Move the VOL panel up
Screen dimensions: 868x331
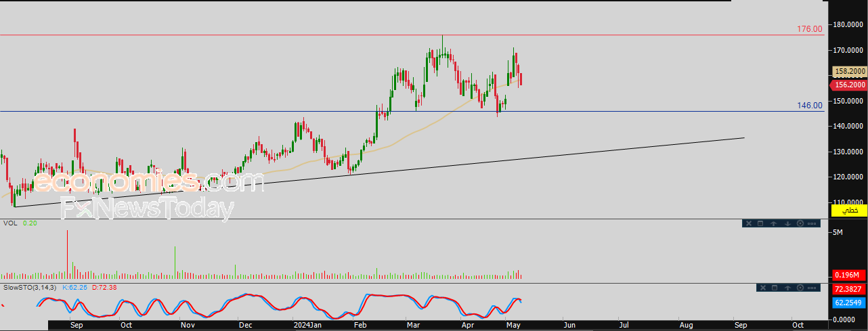774,223
